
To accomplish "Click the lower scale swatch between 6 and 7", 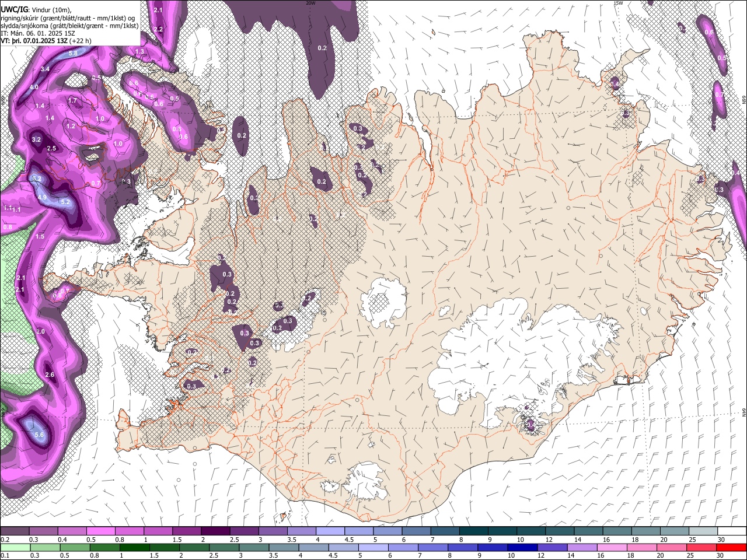I will 402,547.
